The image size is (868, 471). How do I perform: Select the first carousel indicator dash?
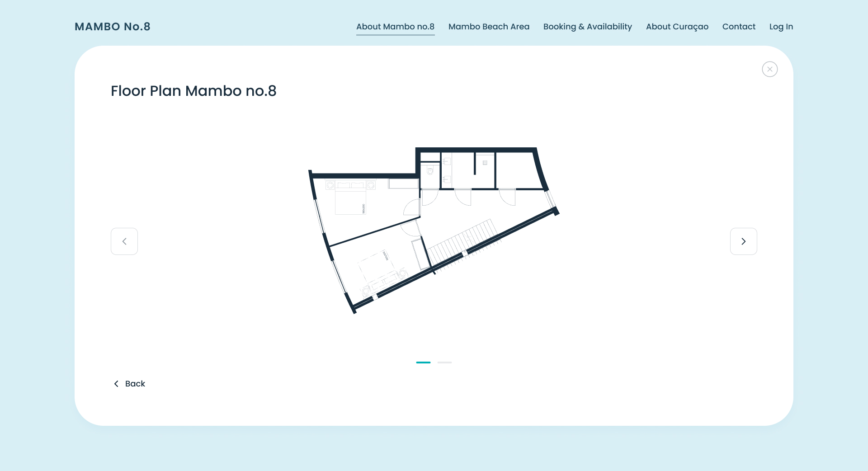coord(423,363)
